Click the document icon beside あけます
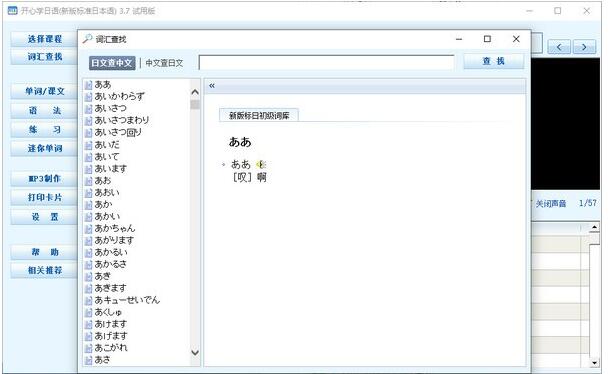 pos(89,325)
